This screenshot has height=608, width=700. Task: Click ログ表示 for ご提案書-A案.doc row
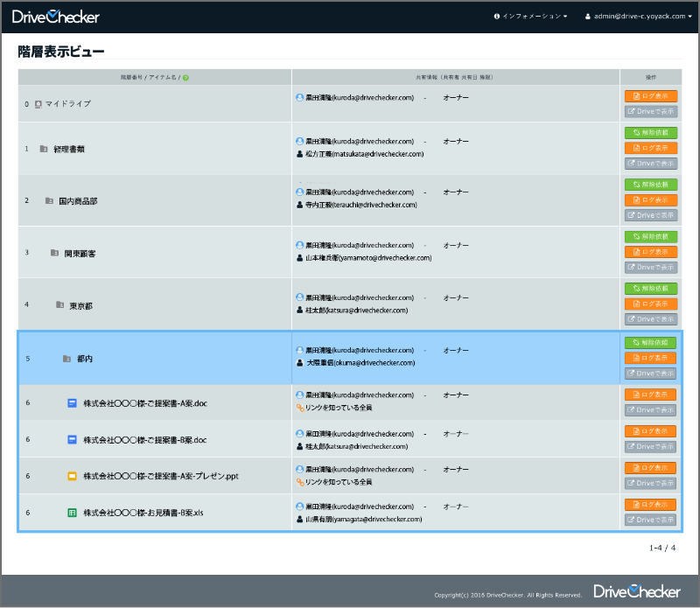pos(650,395)
